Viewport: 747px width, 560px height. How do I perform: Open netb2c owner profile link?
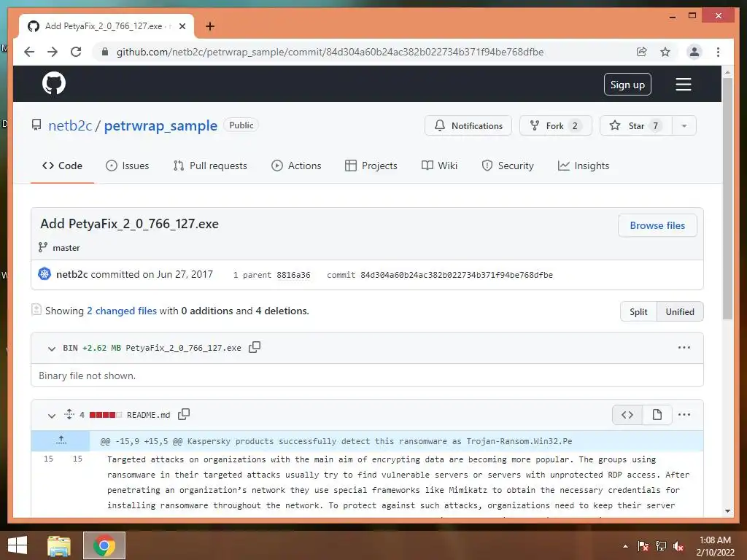[x=70, y=125]
